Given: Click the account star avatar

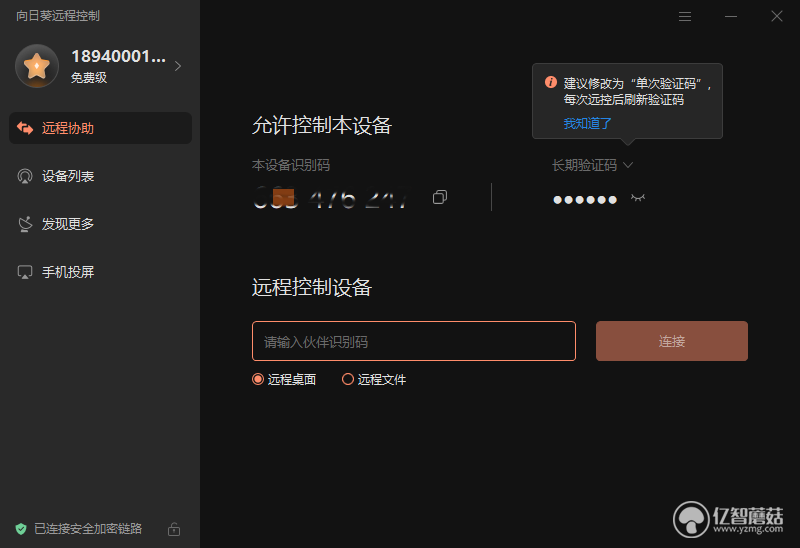Looking at the screenshot, I should [37, 66].
